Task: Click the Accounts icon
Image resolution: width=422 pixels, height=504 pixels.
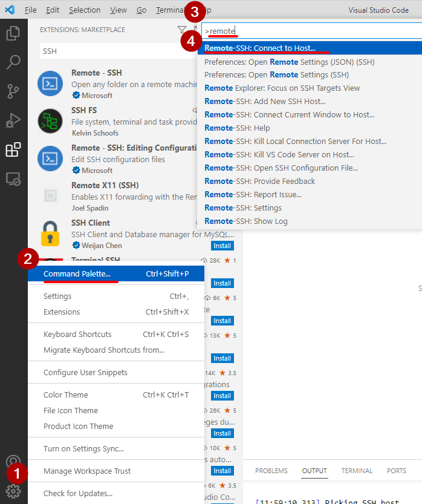Action: tap(13, 461)
